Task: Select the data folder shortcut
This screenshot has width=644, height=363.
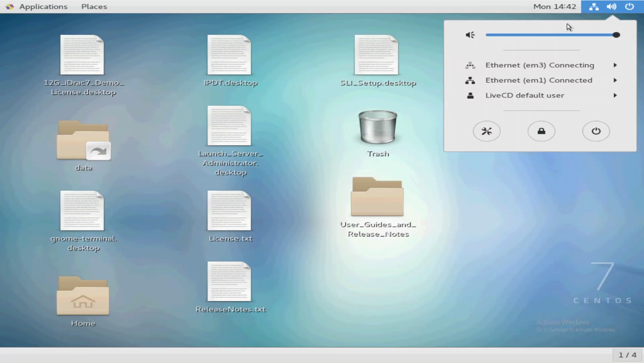Action: coord(83,141)
